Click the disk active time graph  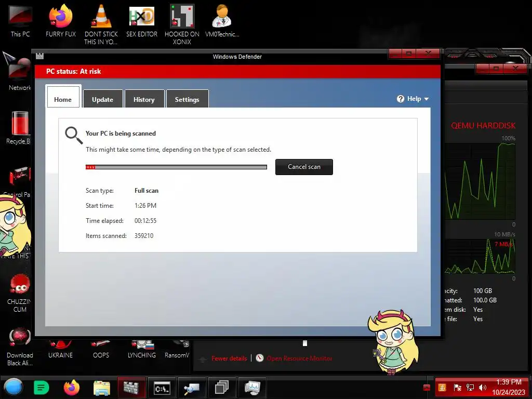coord(480,181)
